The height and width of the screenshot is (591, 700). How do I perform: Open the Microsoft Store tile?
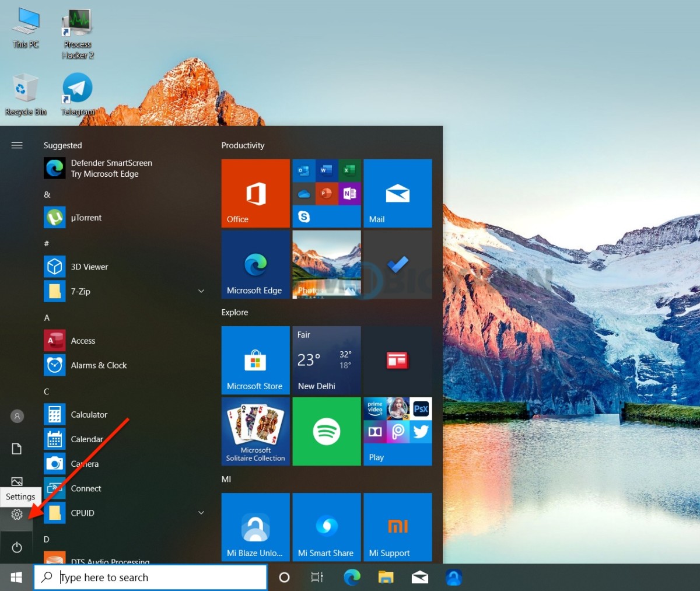pyautogui.click(x=255, y=360)
